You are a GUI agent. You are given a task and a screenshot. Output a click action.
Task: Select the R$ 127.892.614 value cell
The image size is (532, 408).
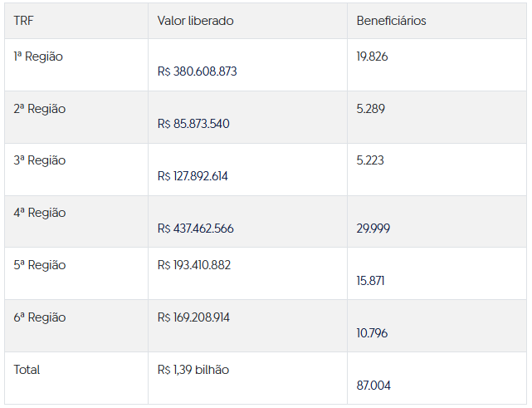click(193, 176)
